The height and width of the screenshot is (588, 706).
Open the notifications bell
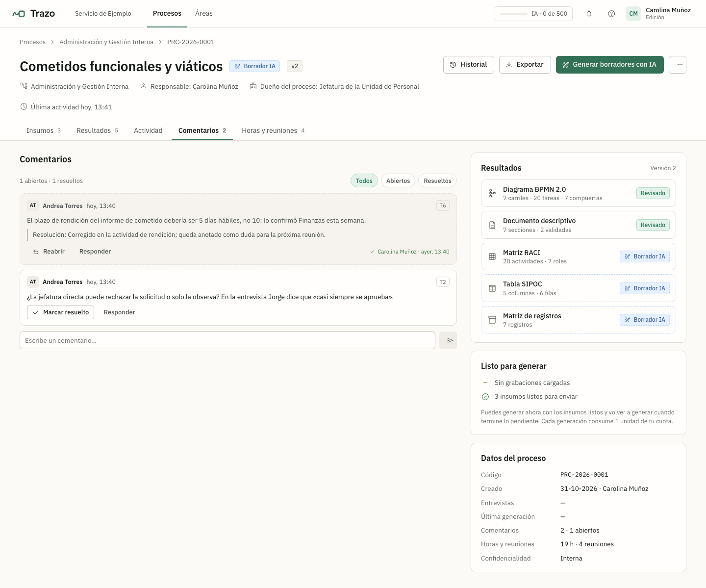(x=589, y=14)
